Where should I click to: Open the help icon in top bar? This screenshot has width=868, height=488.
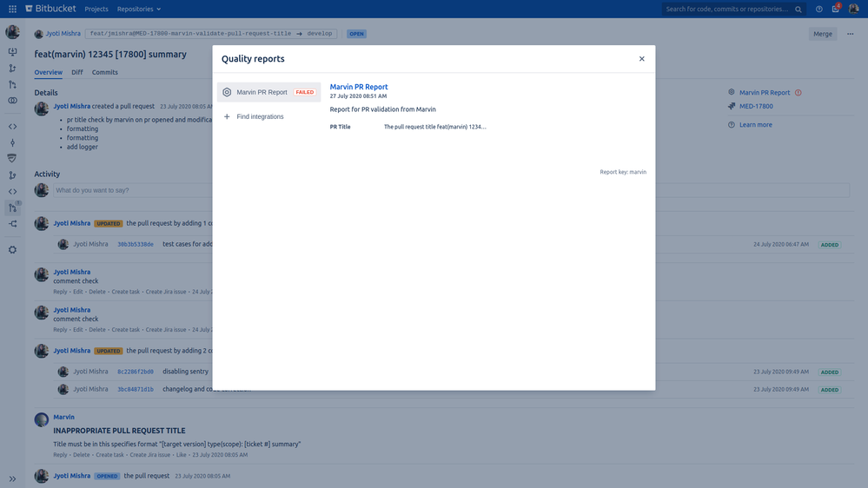click(818, 10)
